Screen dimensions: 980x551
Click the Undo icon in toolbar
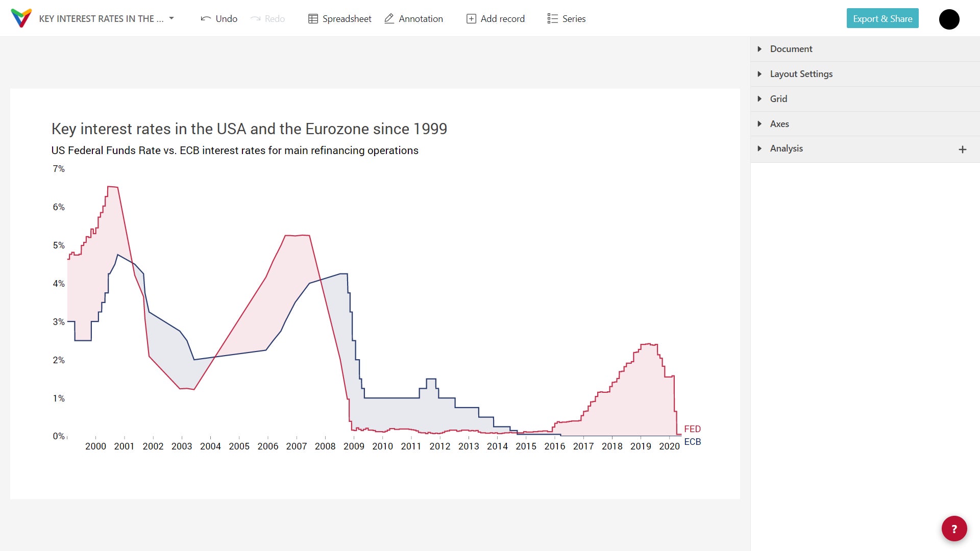pos(207,18)
